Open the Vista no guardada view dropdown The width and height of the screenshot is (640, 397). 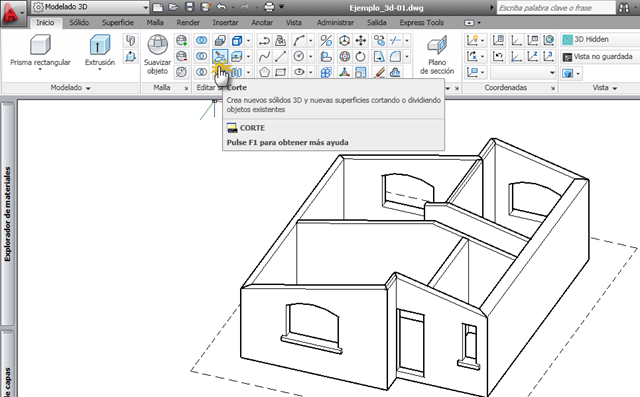600,57
